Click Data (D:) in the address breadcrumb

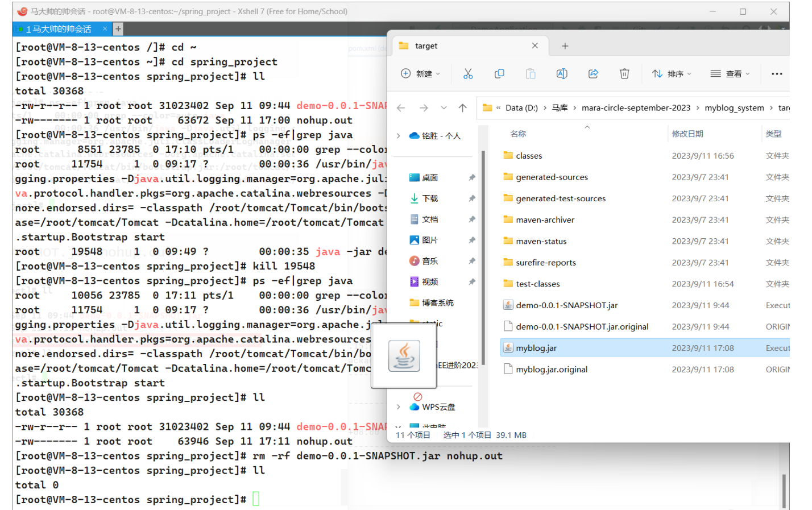521,107
